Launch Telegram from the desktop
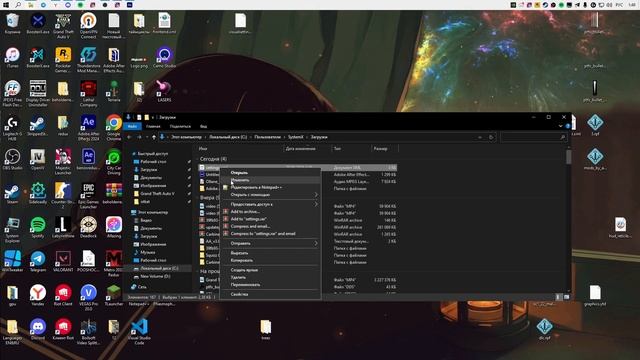 point(38,262)
